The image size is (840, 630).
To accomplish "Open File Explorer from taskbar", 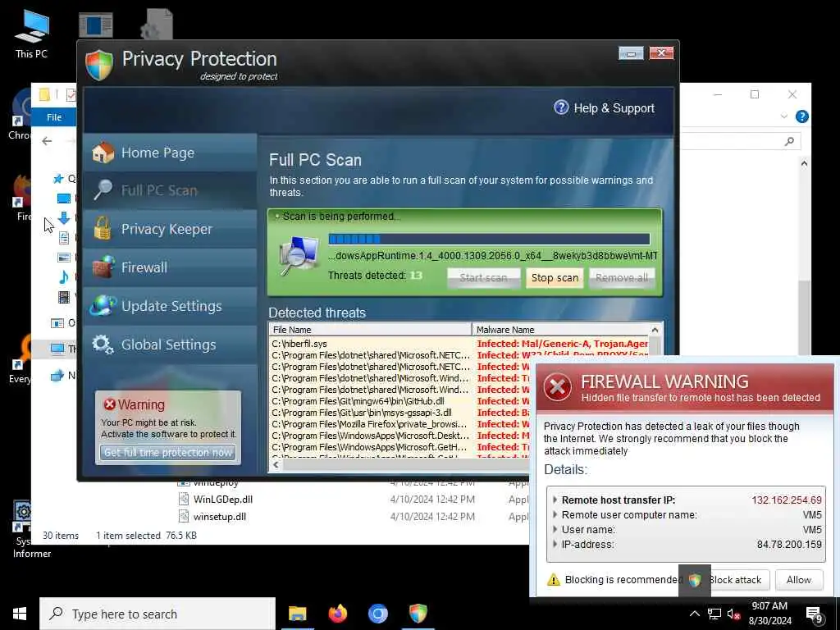I will coord(297,614).
